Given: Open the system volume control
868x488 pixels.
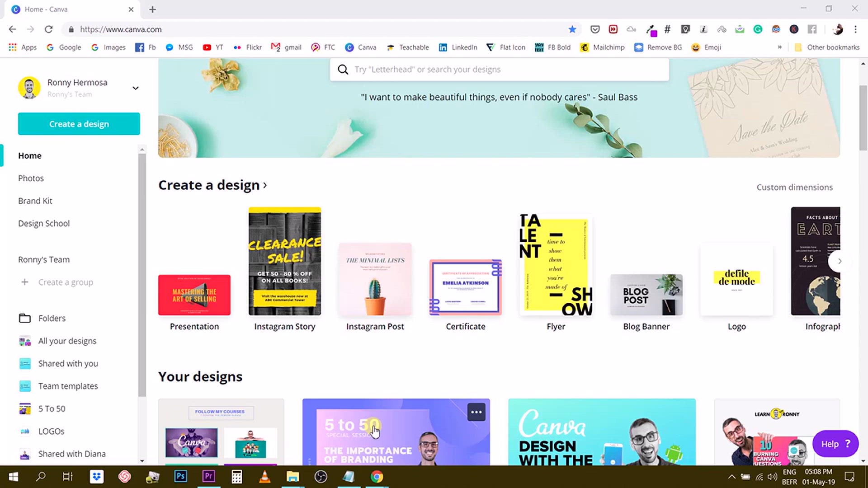Looking at the screenshot, I should pos(772,477).
